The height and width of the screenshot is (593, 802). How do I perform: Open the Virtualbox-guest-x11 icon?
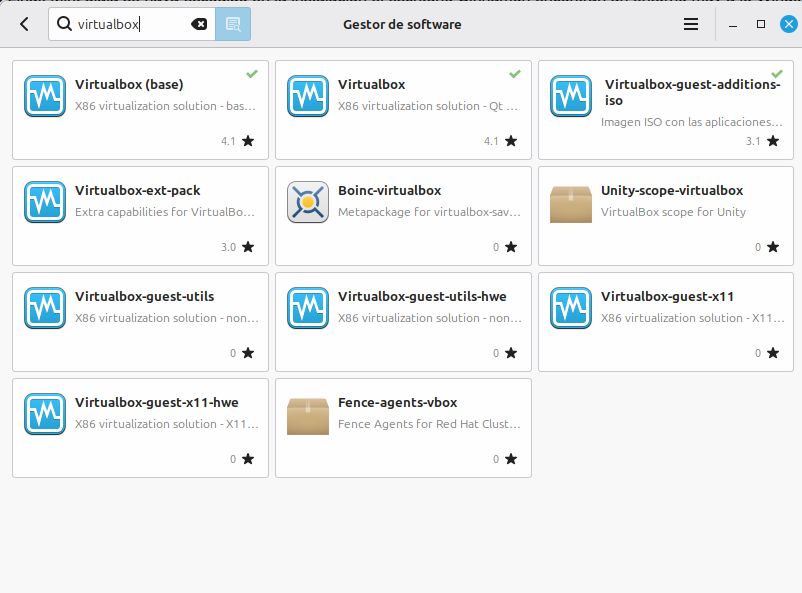[x=571, y=308]
